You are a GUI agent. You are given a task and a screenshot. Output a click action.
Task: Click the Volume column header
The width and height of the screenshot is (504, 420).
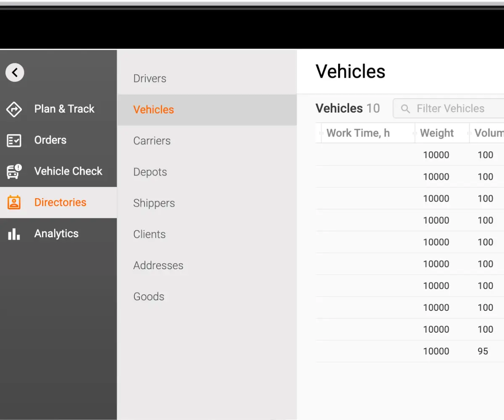[x=487, y=133]
